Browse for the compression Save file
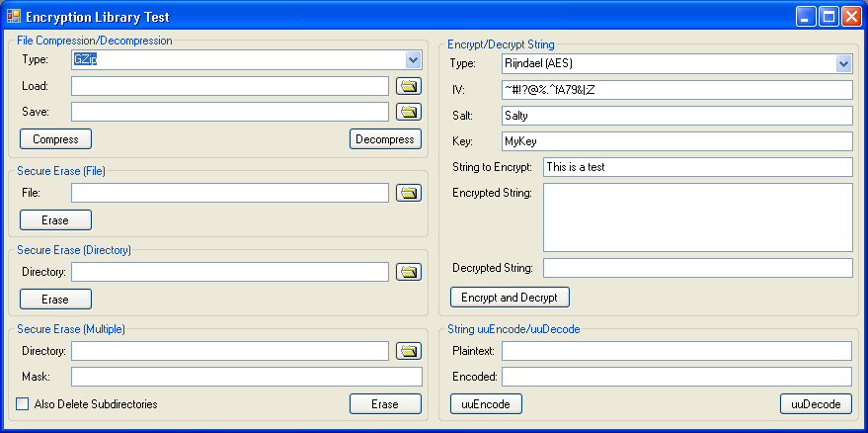868x433 pixels. click(x=409, y=112)
